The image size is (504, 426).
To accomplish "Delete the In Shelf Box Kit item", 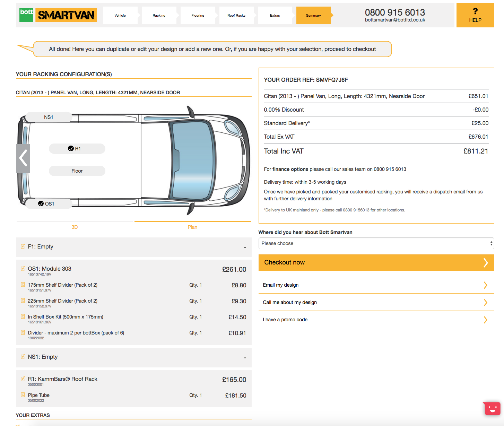I will point(23,317).
